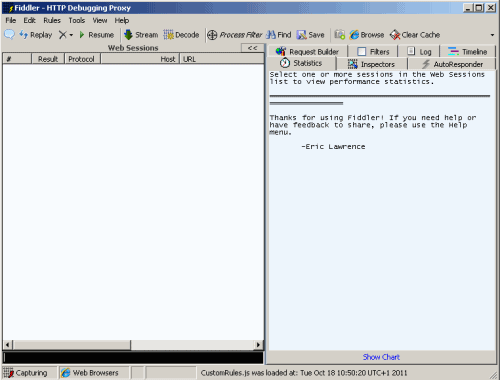This screenshot has height=380, width=500.
Task: Replay selected sessions
Action: click(36, 35)
